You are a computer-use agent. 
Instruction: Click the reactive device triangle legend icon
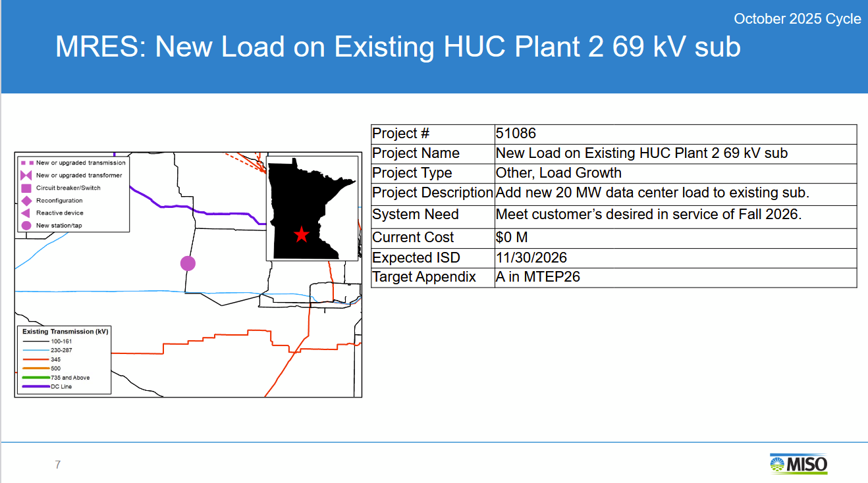pos(26,213)
